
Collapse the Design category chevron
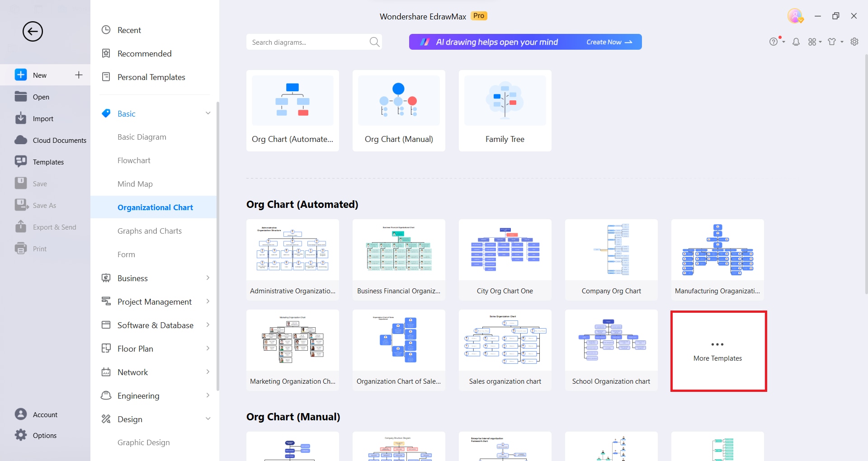(208, 419)
